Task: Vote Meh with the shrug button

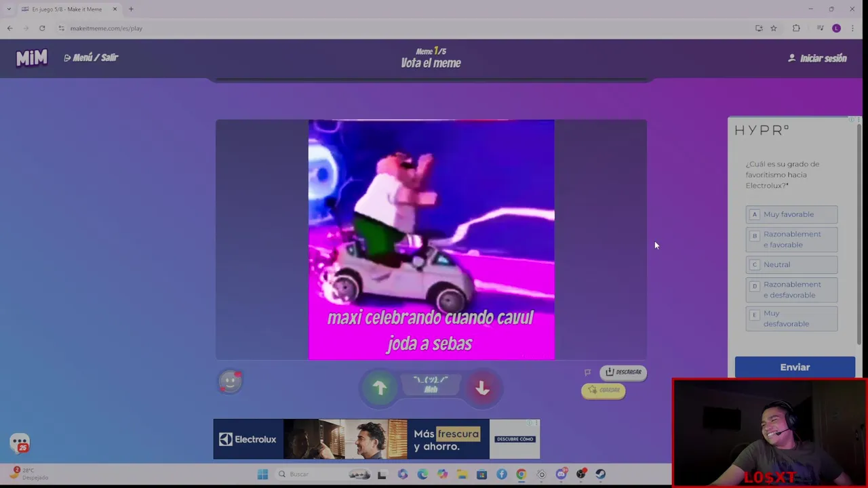Action: [431, 385]
